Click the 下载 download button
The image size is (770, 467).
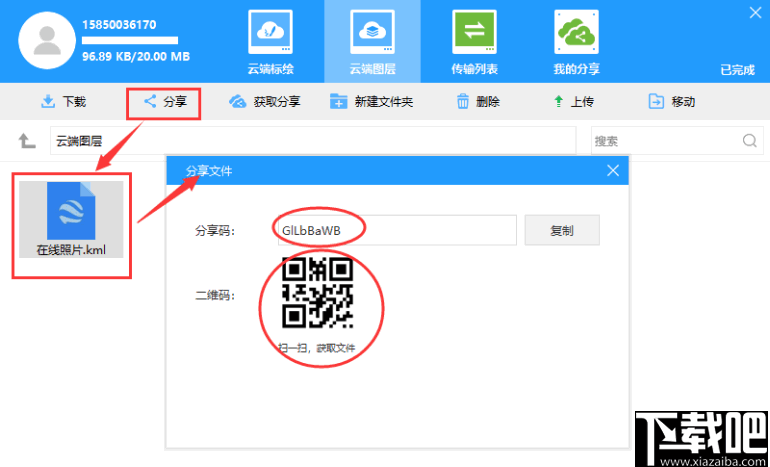pos(63,102)
